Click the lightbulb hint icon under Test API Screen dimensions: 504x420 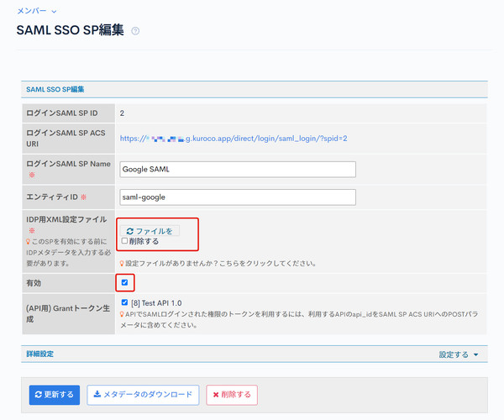[122, 314]
